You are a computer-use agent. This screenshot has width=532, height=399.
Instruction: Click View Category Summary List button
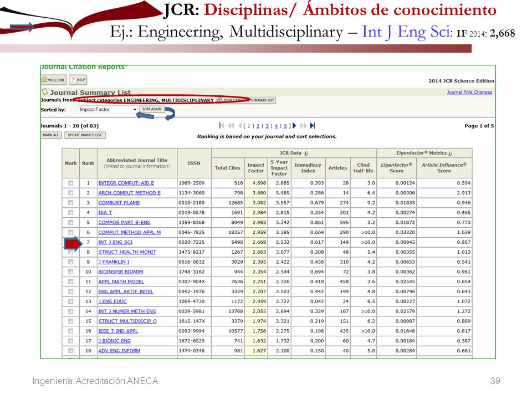point(246,100)
